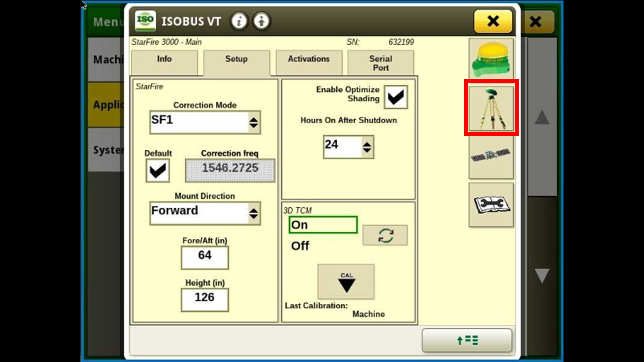Switch to the Activations tab

click(x=308, y=62)
